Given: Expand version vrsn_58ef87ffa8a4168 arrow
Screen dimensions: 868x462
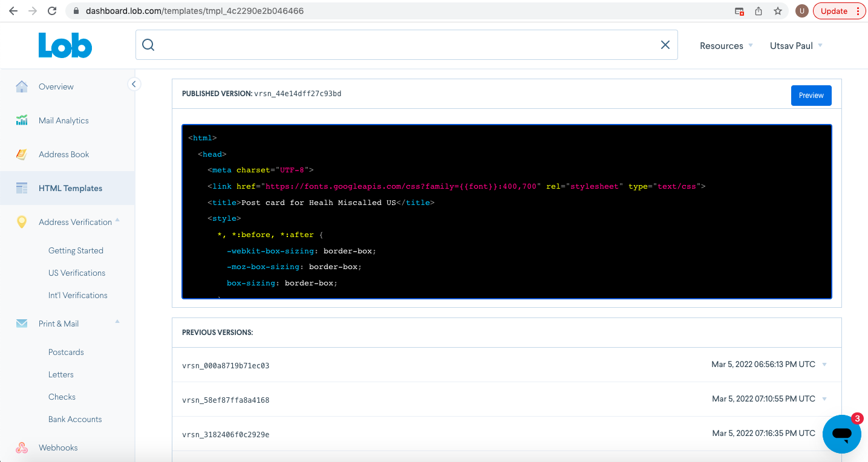Looking at the screenshot, I should 825,399.
